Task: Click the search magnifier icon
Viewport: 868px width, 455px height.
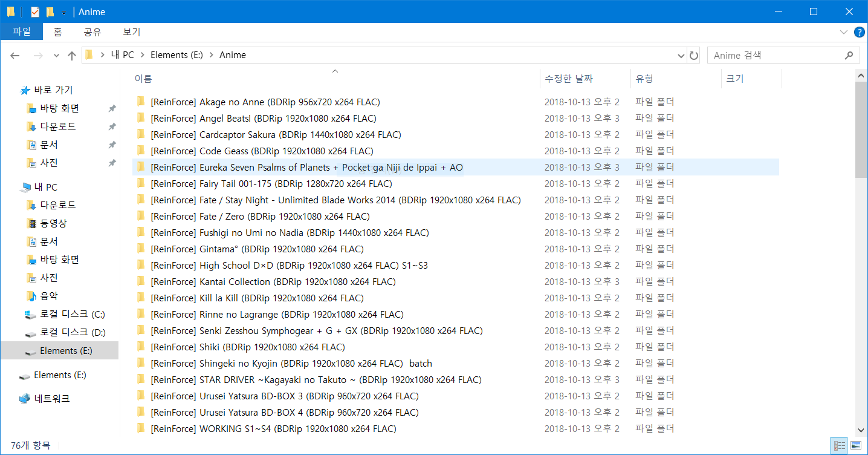Action: pos(849,55)
